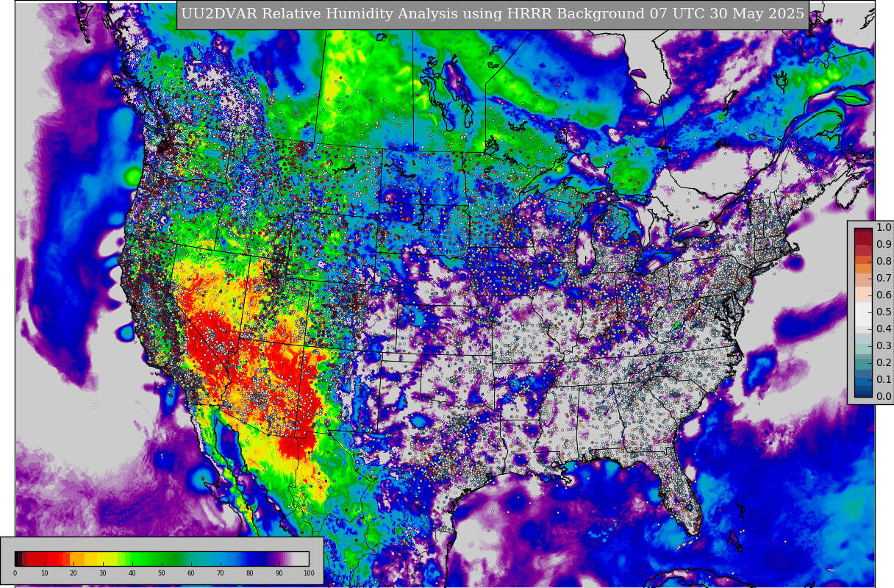Screen dimensions: 894x588
Task: Click the '0.0' label on right colorbar
Action: coord(883,396)
